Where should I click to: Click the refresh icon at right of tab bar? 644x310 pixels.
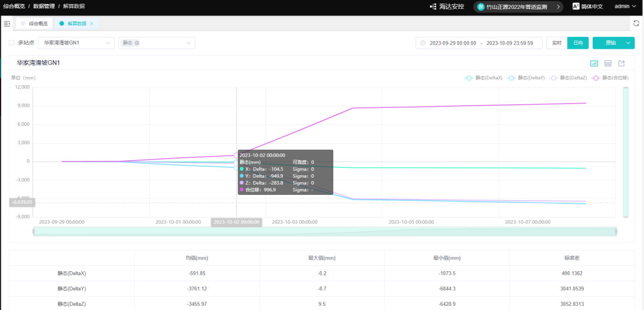tap(636, 23)
